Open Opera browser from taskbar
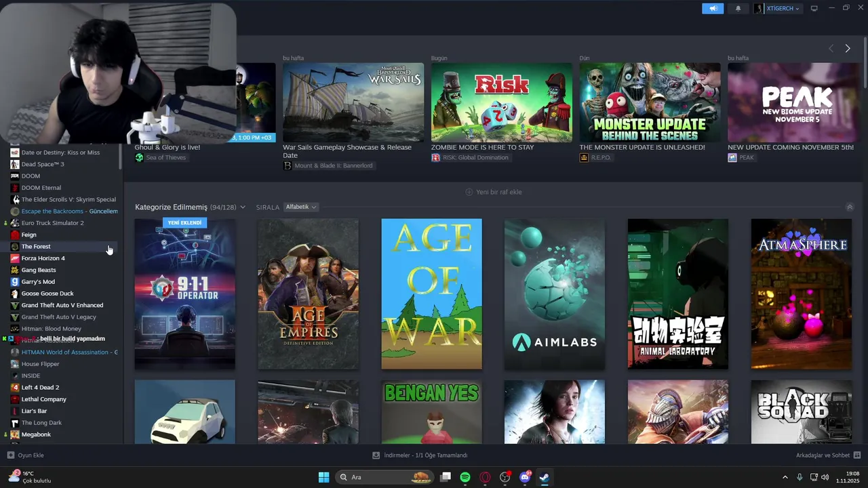This screenshot has width=868, height=488. point(485,477)
